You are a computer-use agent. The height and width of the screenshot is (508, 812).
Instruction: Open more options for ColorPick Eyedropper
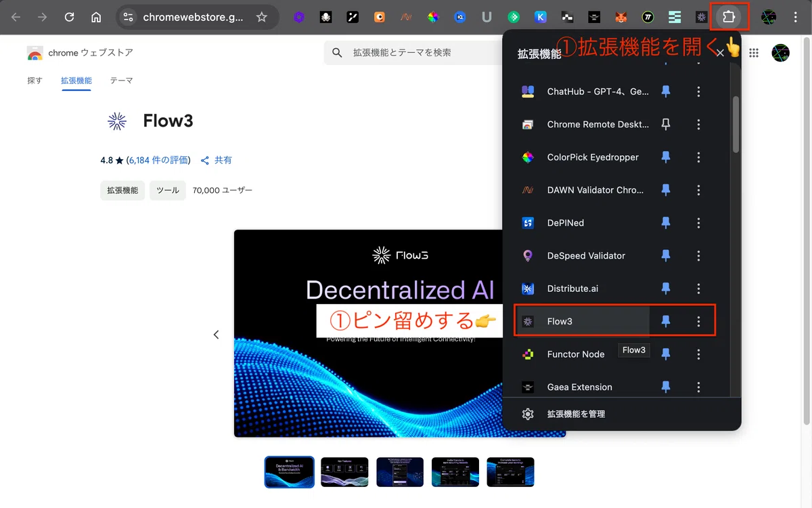pos(699,157)
